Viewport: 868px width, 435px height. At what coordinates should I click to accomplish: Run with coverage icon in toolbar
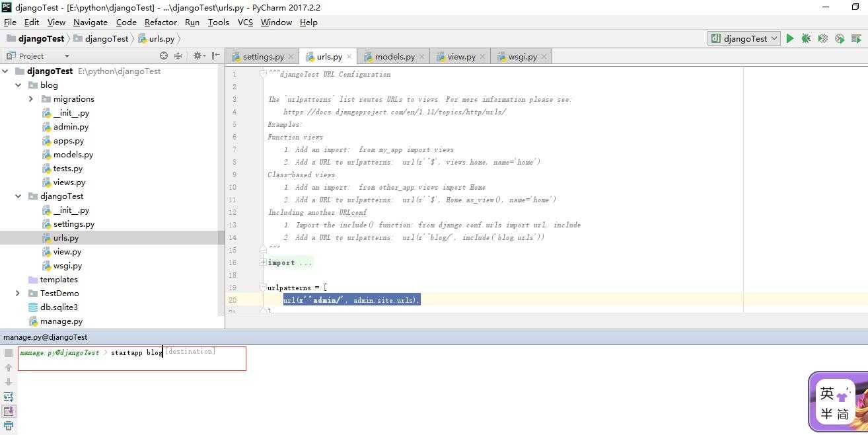point(823,38)
